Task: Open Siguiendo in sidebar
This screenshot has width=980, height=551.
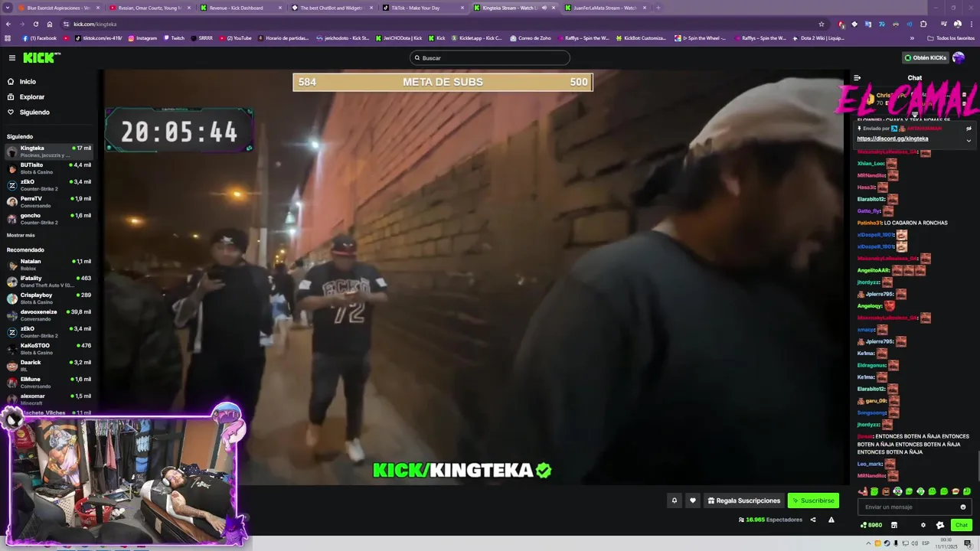Action: tap(34, 112)
